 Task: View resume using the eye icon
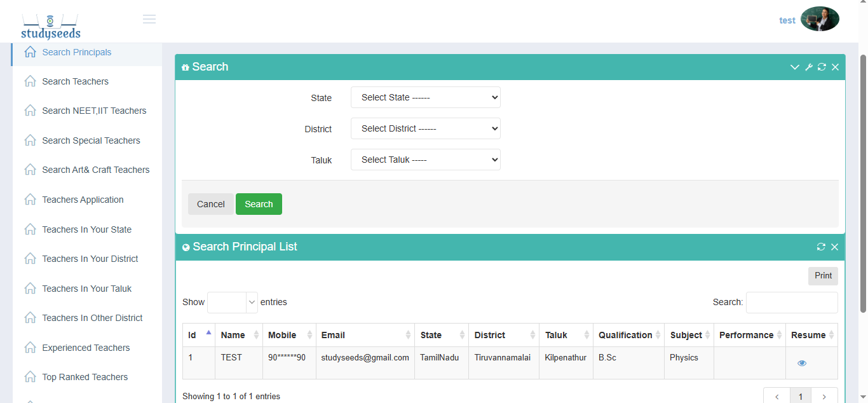(802, 363)
